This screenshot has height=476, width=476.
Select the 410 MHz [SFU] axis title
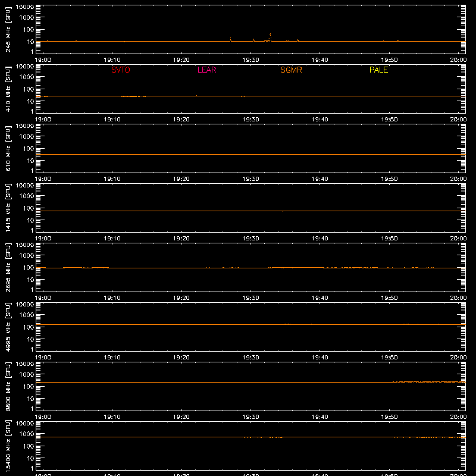(x=8, y=89)
